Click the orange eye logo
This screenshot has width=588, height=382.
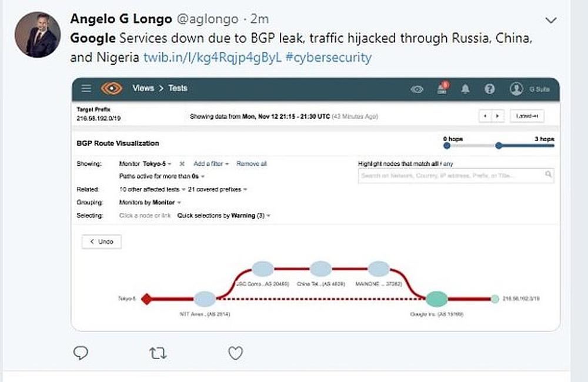click(112, 89)
